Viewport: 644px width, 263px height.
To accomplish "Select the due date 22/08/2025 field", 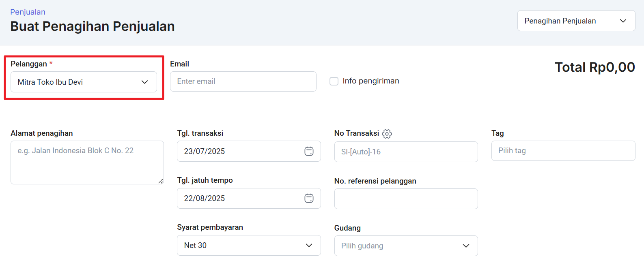I will tap(239, 198).
